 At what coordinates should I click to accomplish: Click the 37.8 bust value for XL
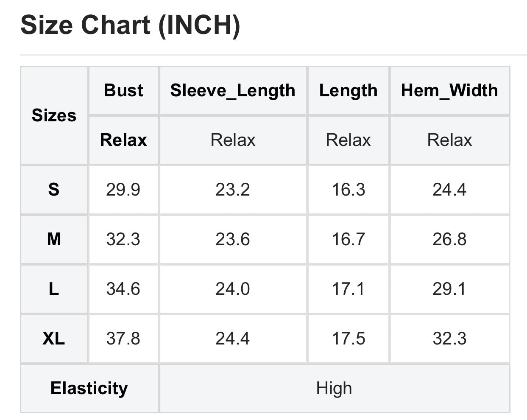123,339
